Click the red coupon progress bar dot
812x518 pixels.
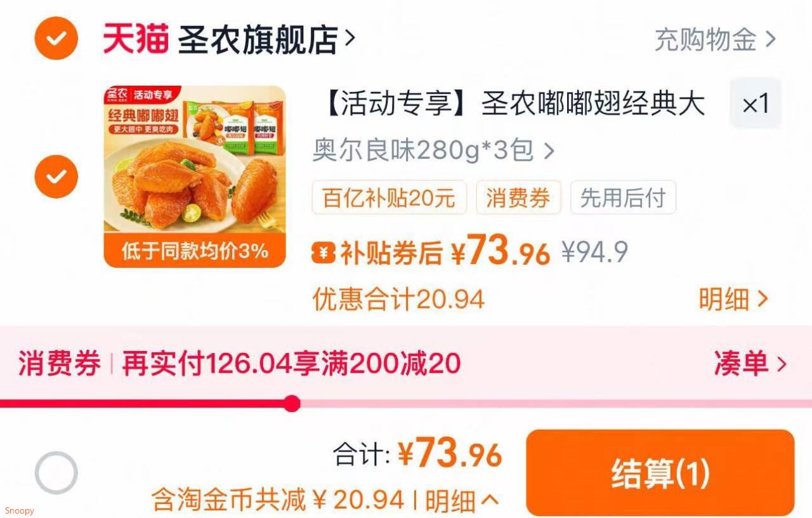pos(292,404)
